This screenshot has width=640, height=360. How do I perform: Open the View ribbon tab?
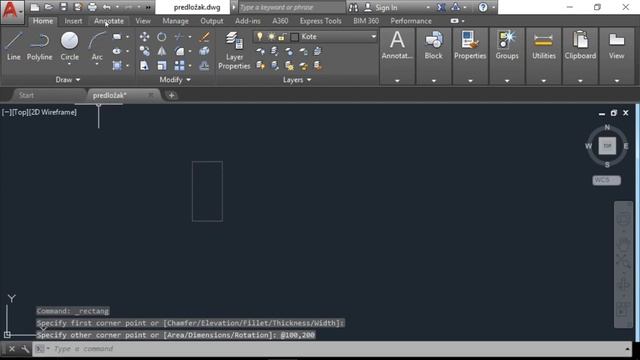tap(143, 21)
